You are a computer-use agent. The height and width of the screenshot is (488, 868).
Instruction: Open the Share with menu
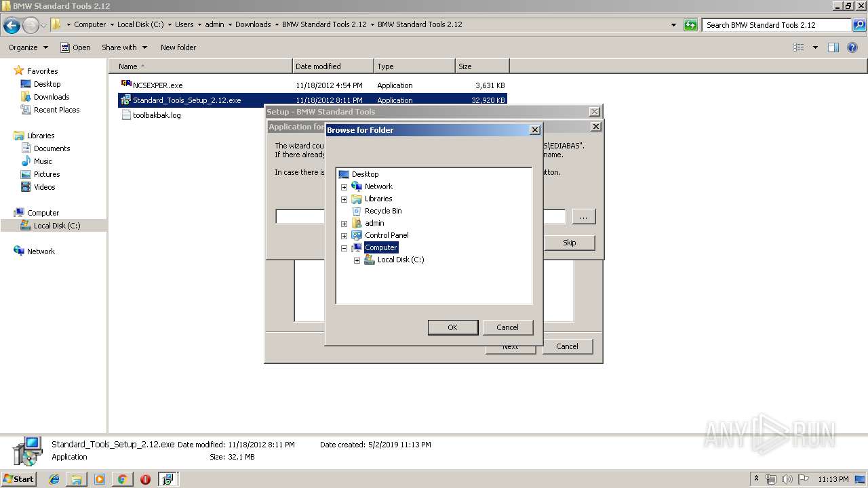[124, 47]
